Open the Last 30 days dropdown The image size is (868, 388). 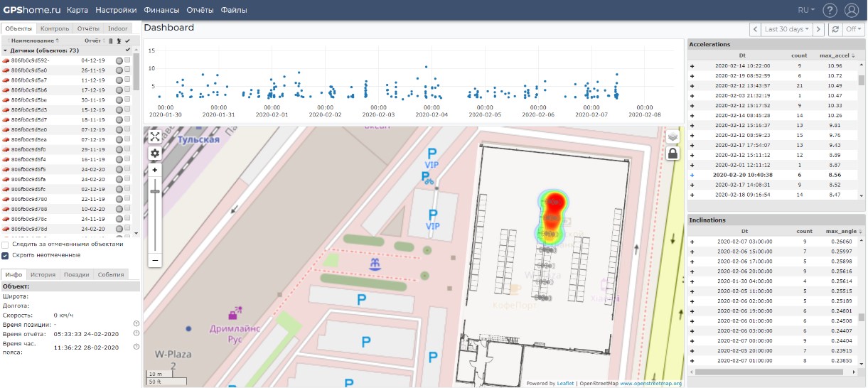click(x=787, y=29)
